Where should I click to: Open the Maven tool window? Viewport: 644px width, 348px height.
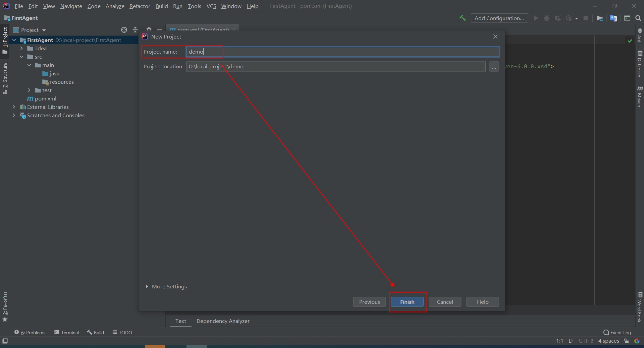tap(640, 96)
